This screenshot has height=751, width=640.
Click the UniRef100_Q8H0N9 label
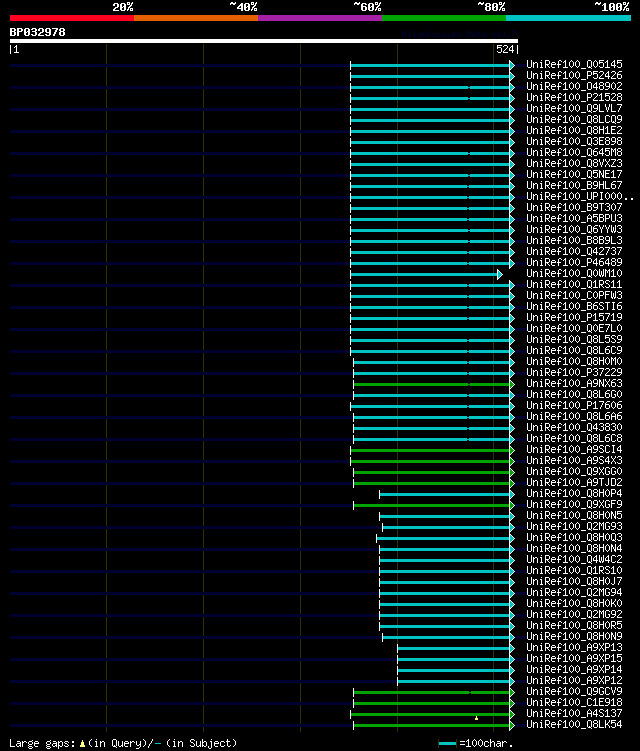pyautogui.click(x=574, y=637)
